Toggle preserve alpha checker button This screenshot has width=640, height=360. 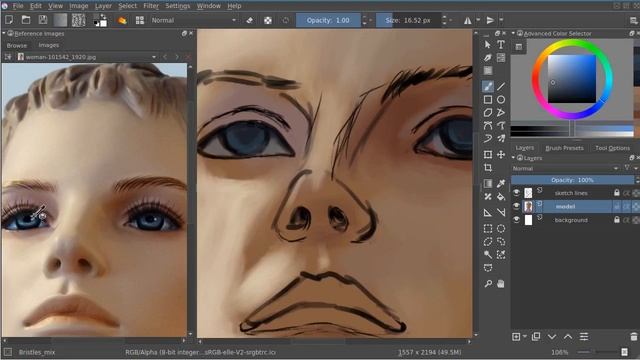click(x=268, y=20)
